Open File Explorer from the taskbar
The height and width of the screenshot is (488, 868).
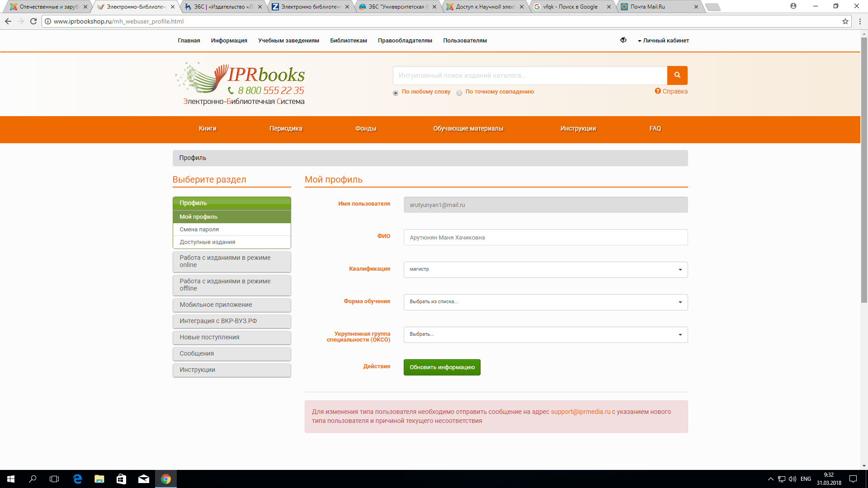[99, 479]
